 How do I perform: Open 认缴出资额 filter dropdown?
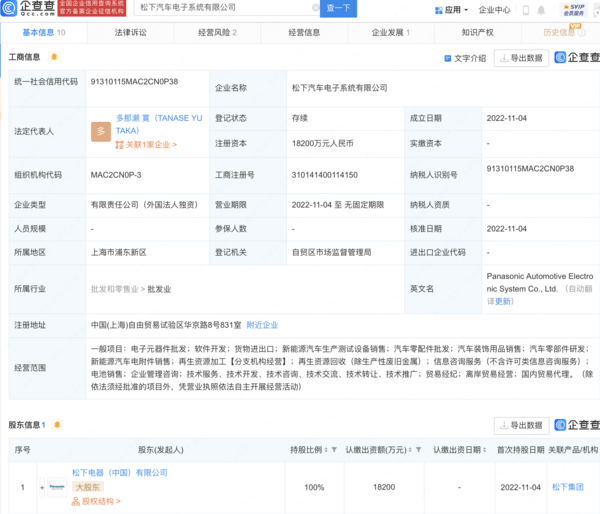tap(418, 450)
